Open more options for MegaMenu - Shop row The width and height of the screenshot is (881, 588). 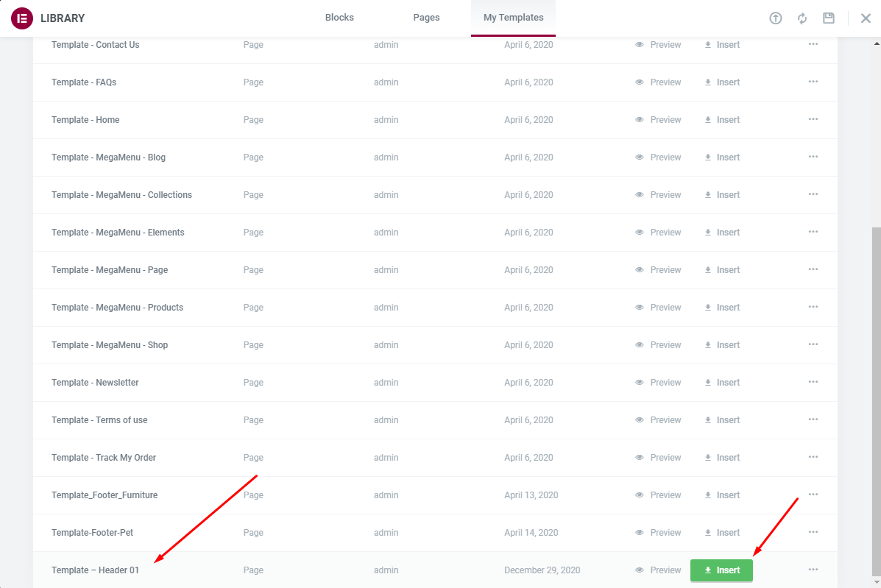(813, 344)
